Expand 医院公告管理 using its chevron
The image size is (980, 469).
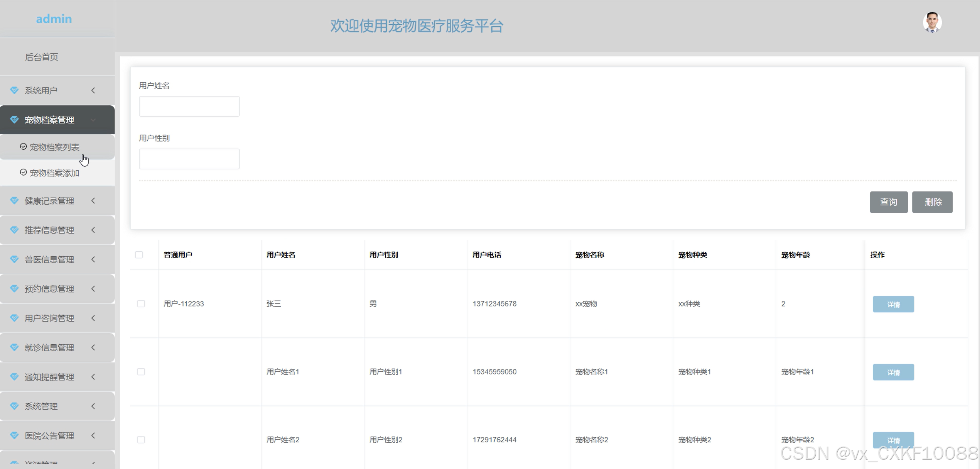[93, 435]
